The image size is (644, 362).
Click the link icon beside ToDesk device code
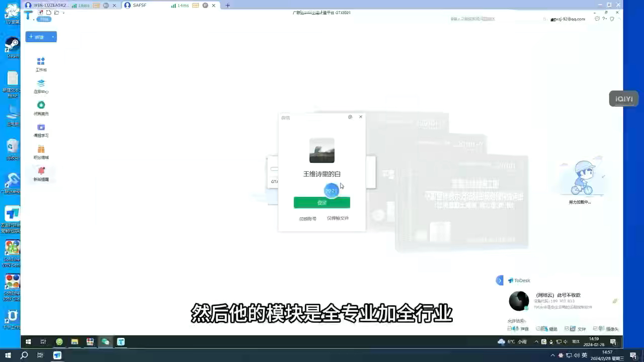pyautogui.click(x=615, y=301)
